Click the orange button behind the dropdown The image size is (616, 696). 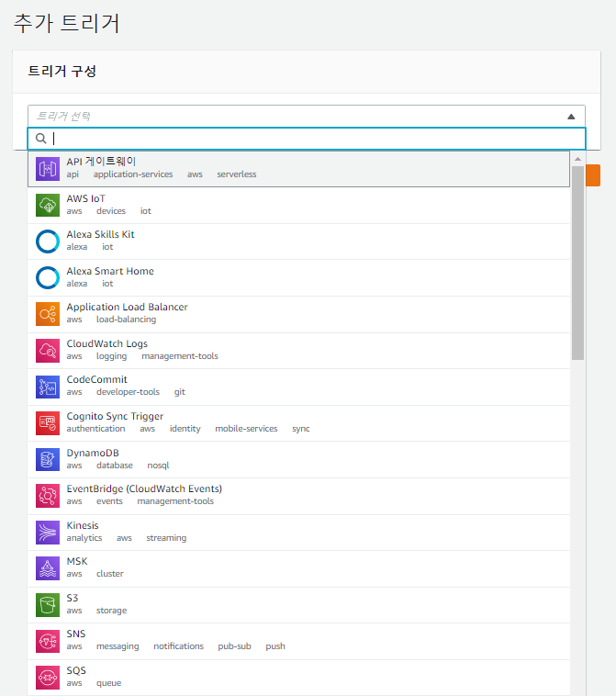(x=593, y=175)
